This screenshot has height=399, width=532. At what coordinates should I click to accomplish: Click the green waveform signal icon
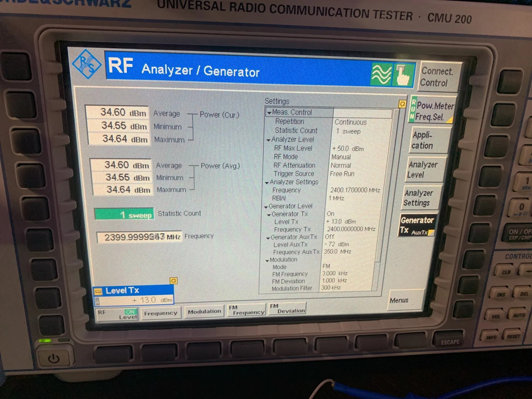(382, 74)
